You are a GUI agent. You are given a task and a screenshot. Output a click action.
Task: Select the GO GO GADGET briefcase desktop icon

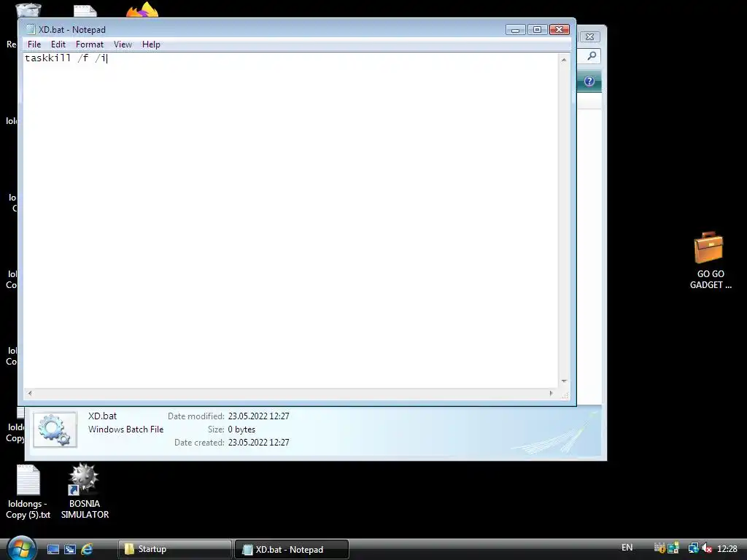click(709, 260)
